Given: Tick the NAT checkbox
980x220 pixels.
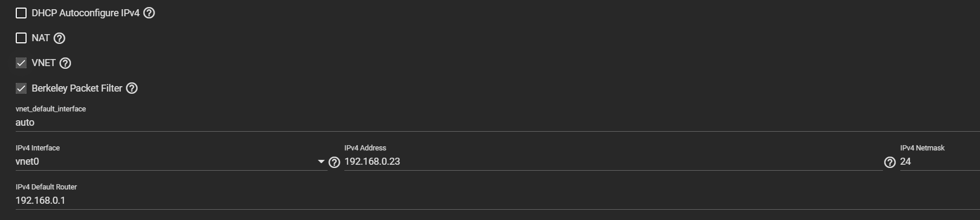Looking at the screenshot, I should point(21,38).
